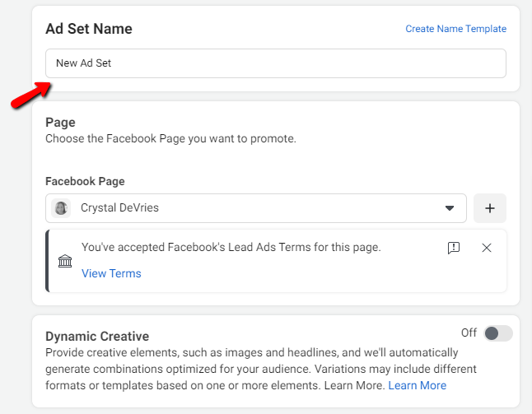Click the Dynamic Creative heading
Screen dimensions: 532x414
[97, 336]
